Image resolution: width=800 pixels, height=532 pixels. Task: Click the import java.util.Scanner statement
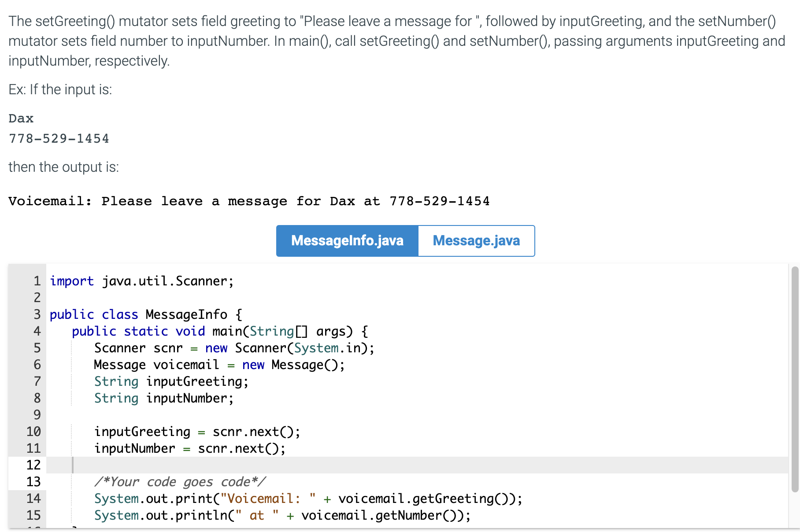point(141,281)
